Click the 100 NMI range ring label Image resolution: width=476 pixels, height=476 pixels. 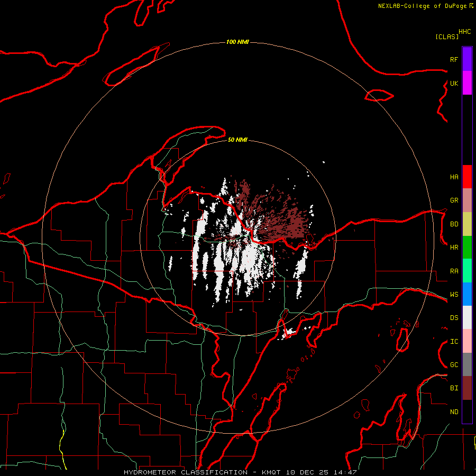pos(237,42)
